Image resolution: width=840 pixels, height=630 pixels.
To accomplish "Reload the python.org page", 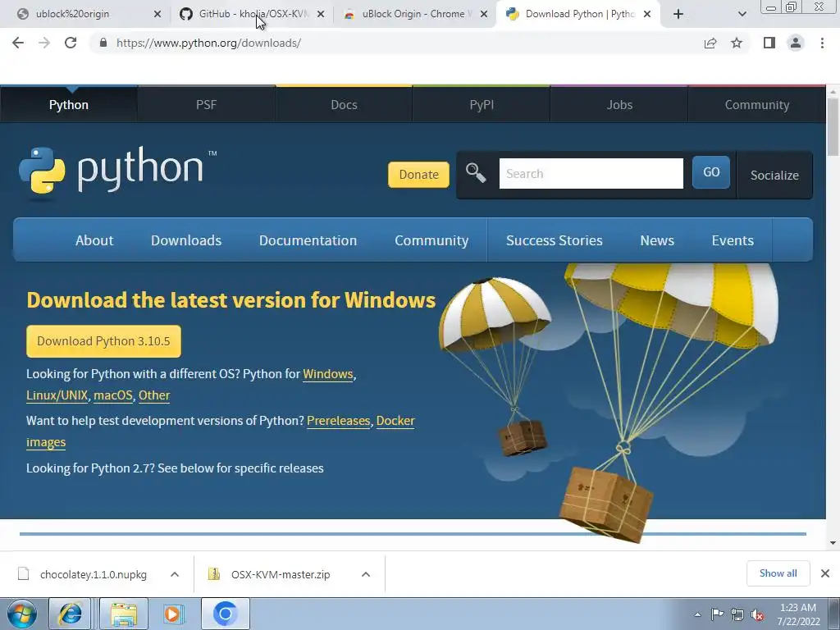I will (x=71, y=43).
